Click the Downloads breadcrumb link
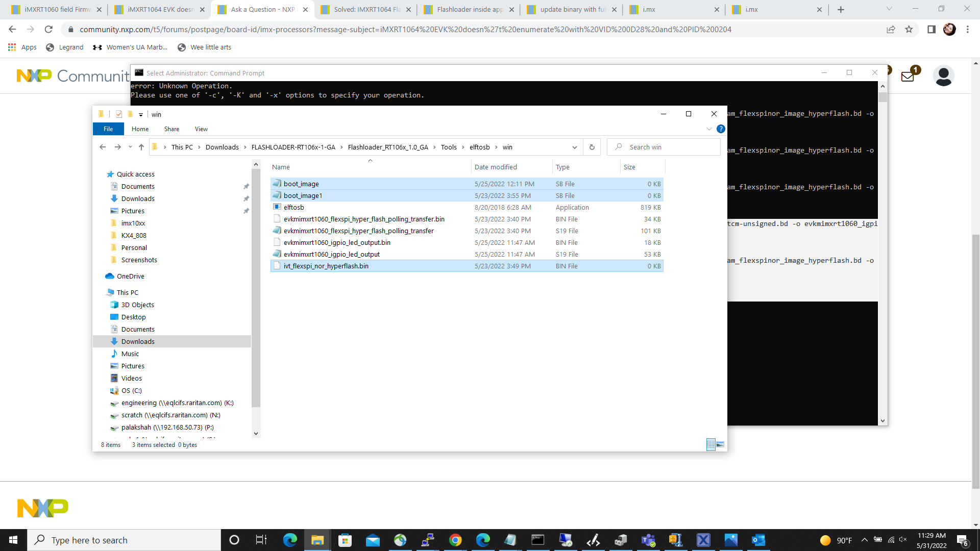 coord(222,147)
